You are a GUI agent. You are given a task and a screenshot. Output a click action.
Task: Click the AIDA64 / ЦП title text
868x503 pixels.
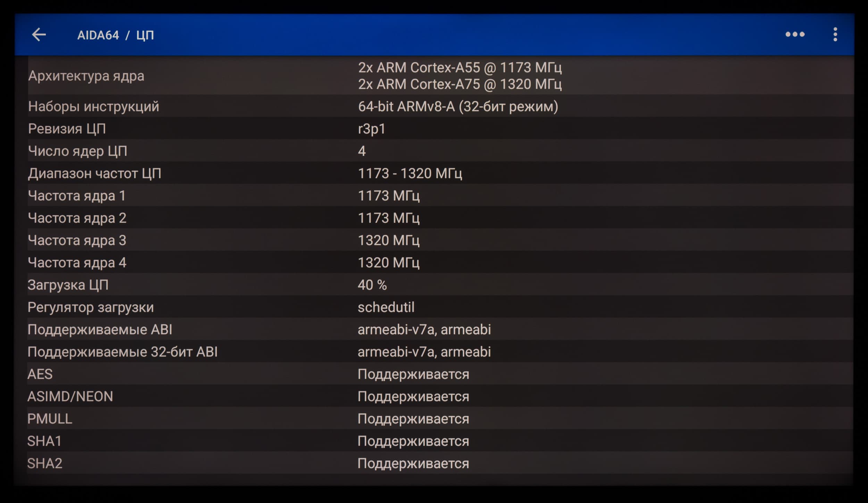115,35
